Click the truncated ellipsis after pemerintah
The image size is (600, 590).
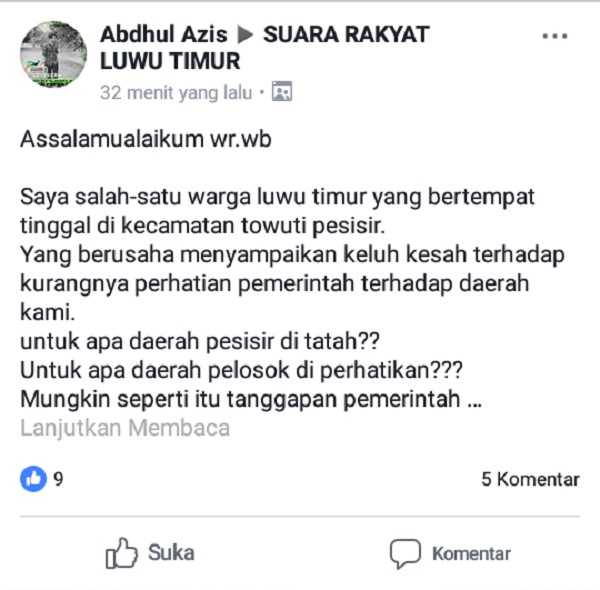[x=474, y=404]
